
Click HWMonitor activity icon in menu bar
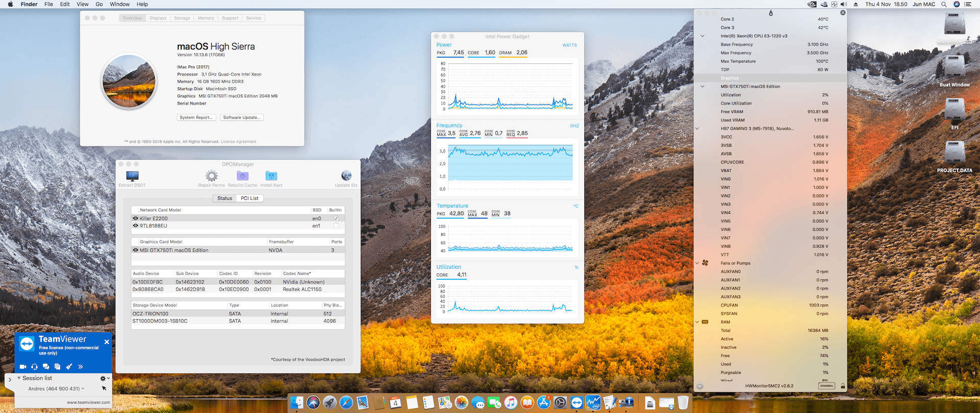pyautogui.click(x=834, y=4)
